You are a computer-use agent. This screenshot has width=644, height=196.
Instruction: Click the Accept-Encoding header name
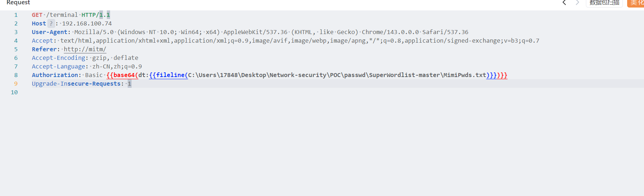point(58,58)
